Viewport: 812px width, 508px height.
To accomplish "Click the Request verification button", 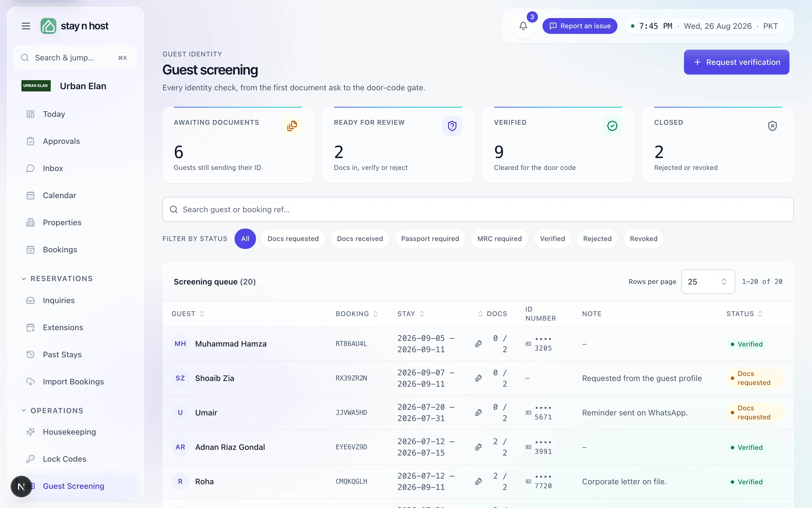I will click(736, 62).
